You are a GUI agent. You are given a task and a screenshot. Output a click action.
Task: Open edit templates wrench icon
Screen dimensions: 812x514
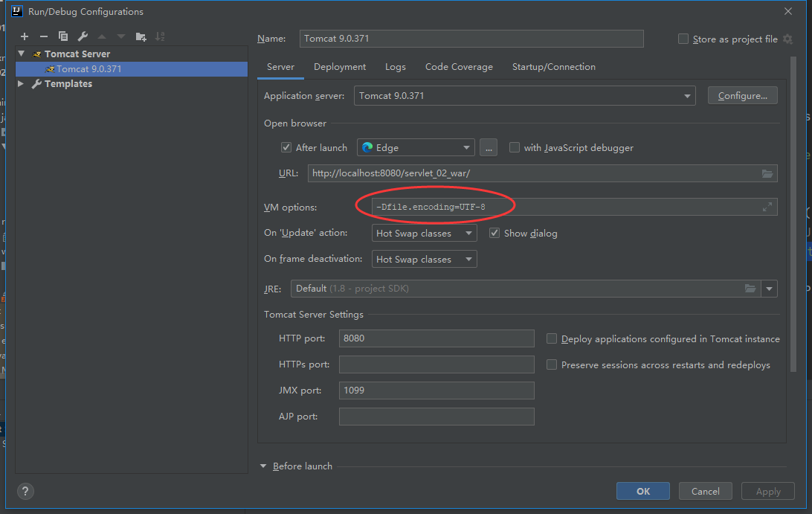[83, 36]
